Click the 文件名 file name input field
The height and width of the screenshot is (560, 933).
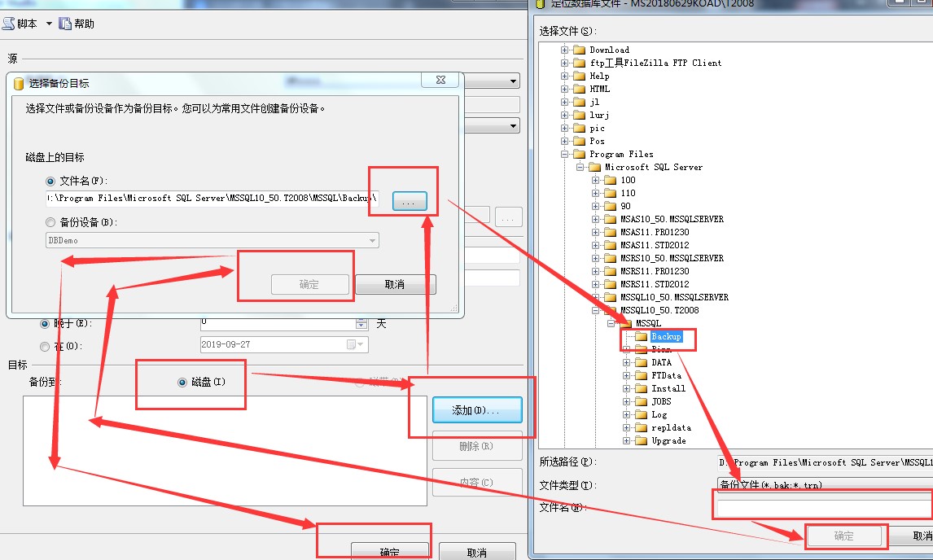825,508
